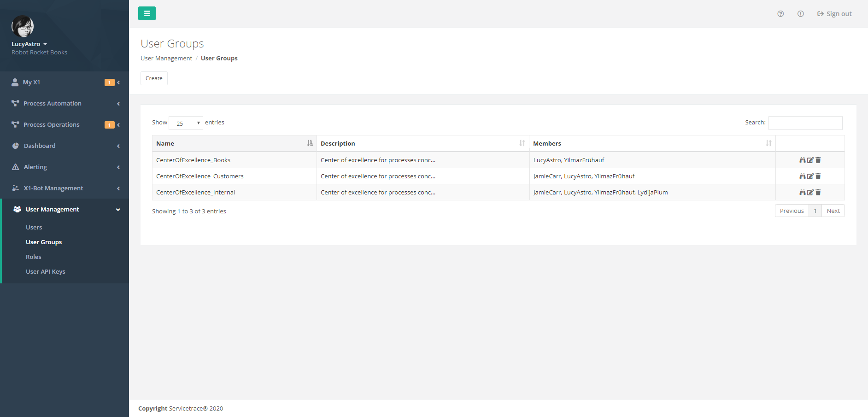Click the info circle icon in header
Screen dimensions: 868x417
(801, 14)
